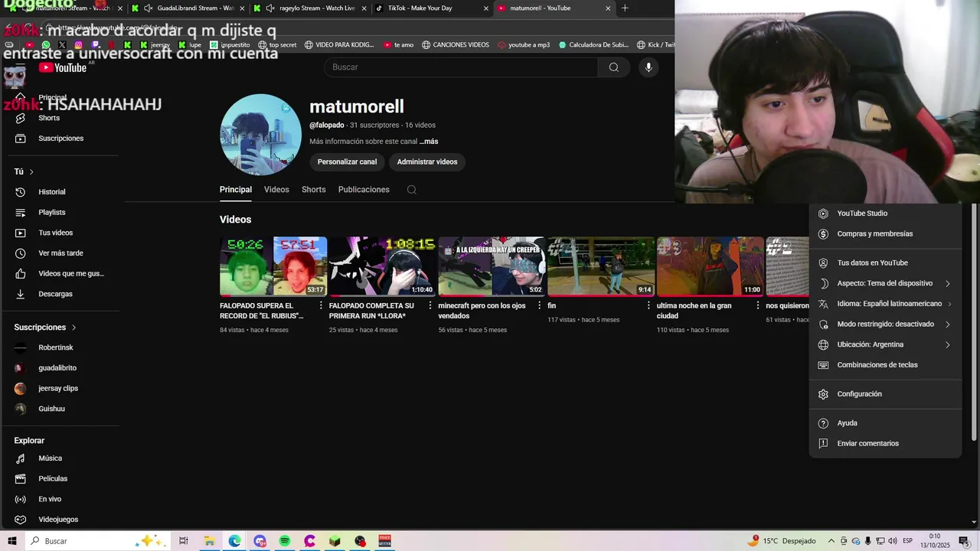Open Compras y membresías menu entry
980x551 pixels.
click(x=874, y=234)
